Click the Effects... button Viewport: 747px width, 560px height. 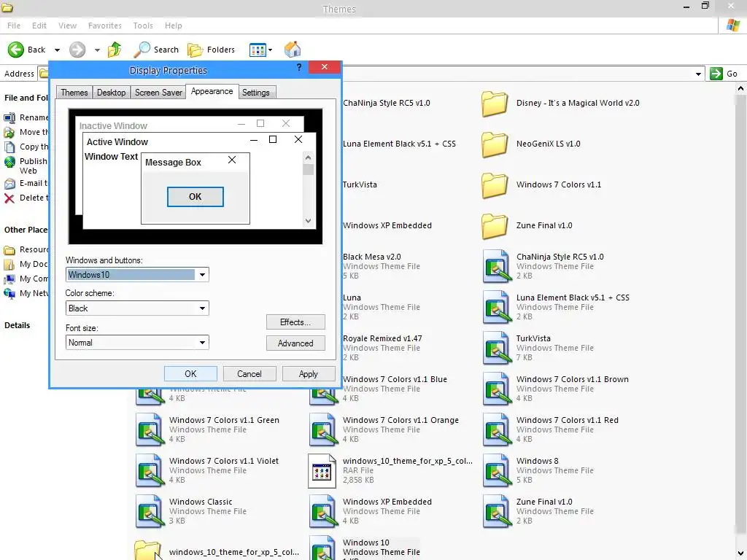click(x=295, y=322)
